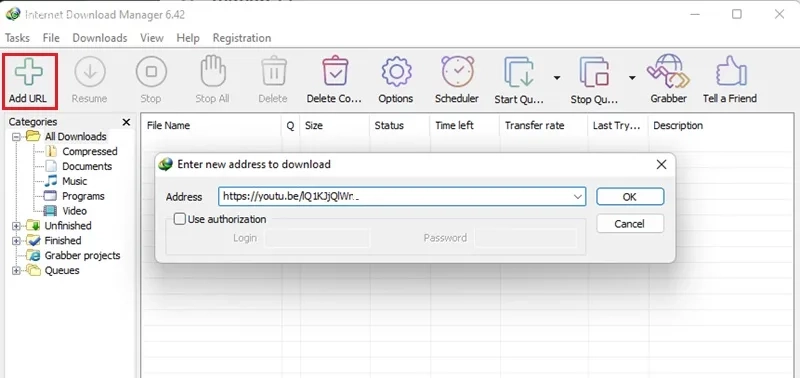Select the Video category
Image resolution: width=800 pixels, height=378 pixels.
coord(74,211)
